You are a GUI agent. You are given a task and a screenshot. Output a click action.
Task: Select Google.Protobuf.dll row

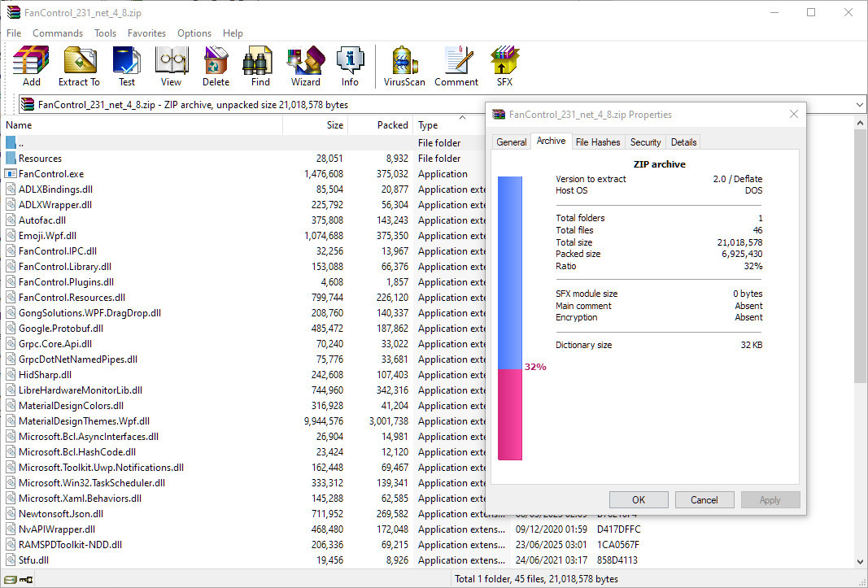(244, 329)
